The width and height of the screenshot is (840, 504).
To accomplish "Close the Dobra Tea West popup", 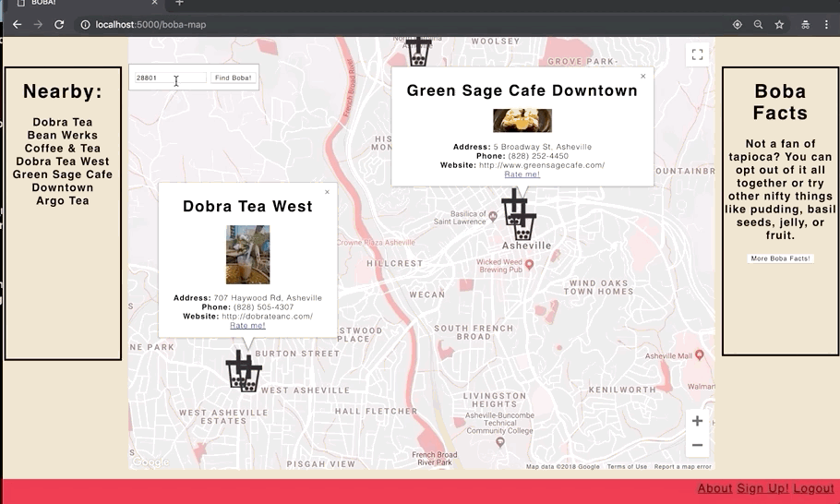I will tap(328, 192).
